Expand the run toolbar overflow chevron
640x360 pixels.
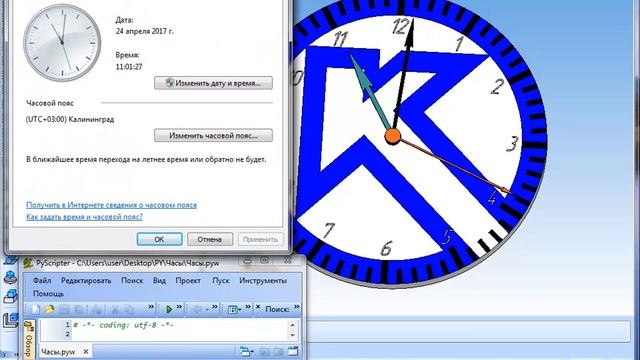179,307
